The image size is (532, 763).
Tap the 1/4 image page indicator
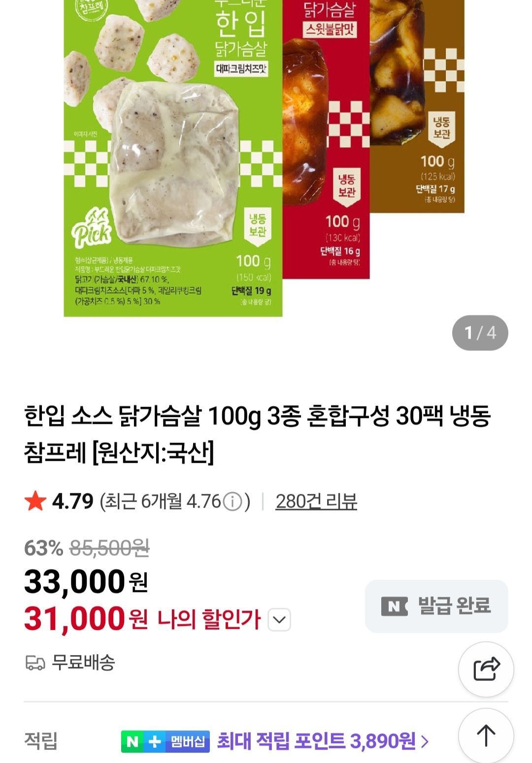tap(480, 333)
